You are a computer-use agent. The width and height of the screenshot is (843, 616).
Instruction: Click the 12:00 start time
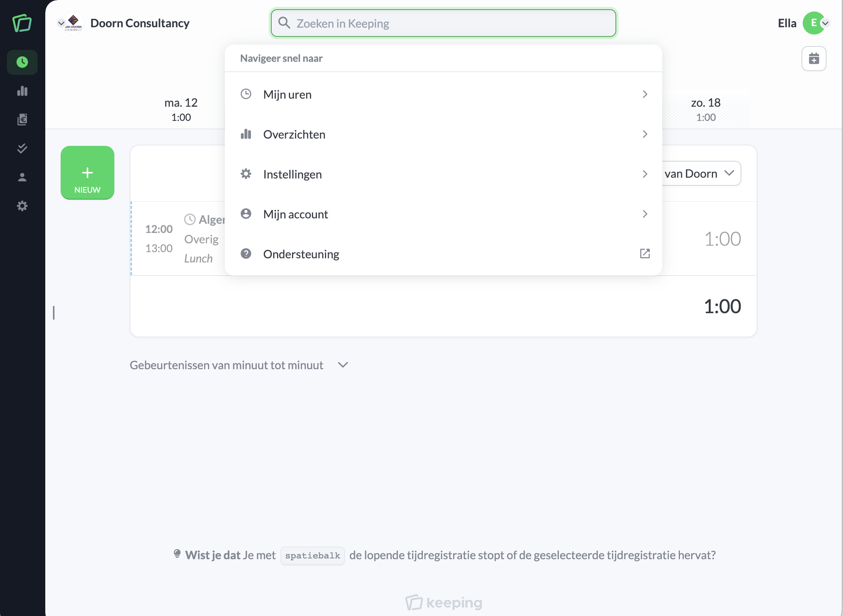click(159, 229)
